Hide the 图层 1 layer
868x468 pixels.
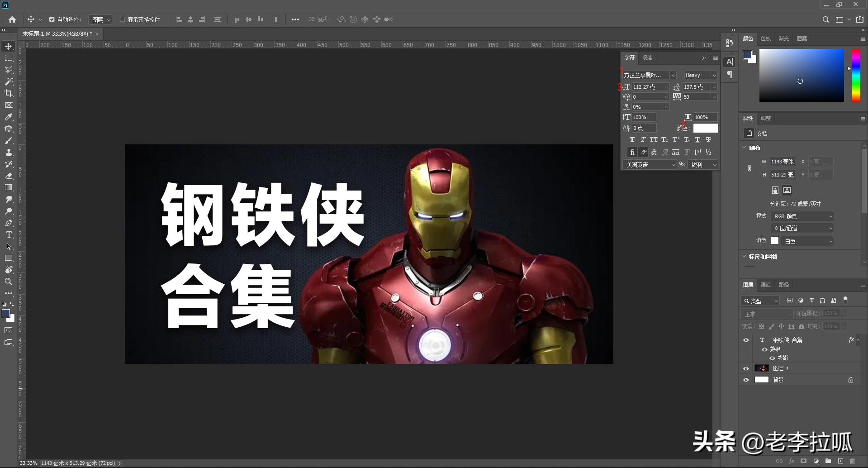click(746, 368)
